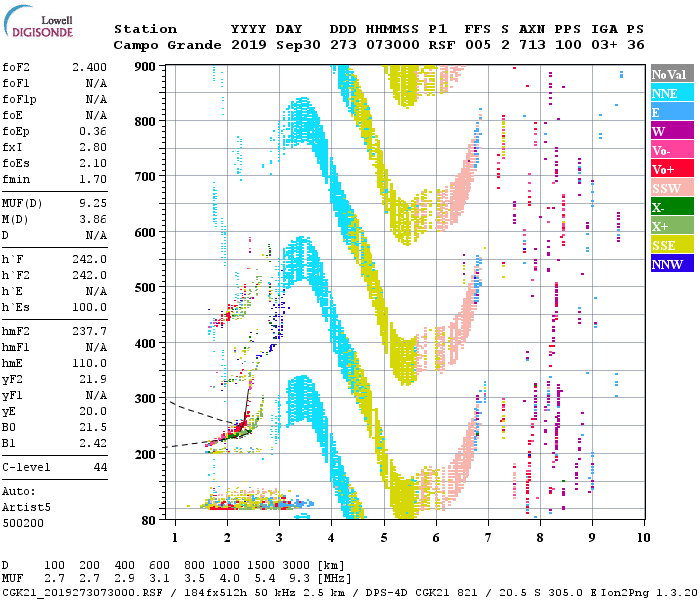The image size is (700, 600).
Task: Click the h`Es value 100.0
Action: click(x=89, y=308)
